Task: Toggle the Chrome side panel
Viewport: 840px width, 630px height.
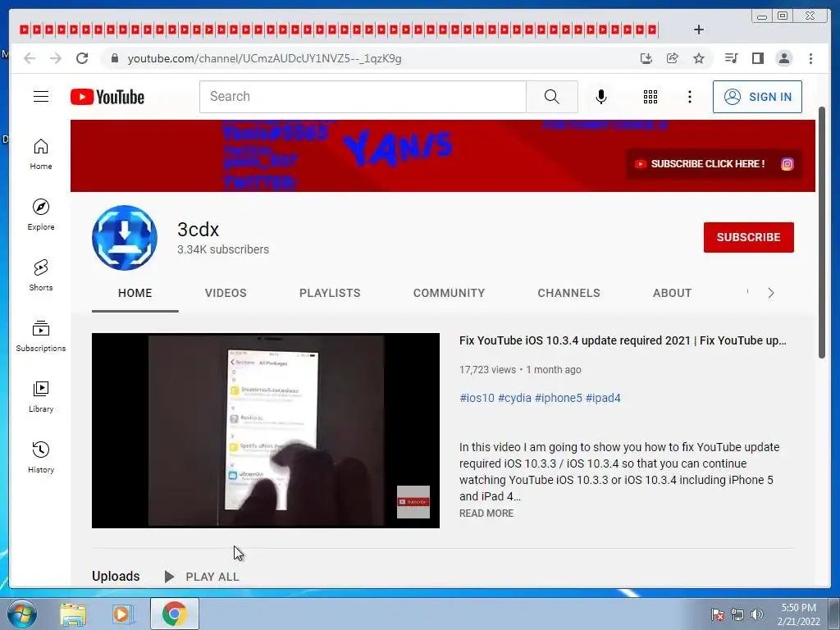Action: (x=757, y=58)
